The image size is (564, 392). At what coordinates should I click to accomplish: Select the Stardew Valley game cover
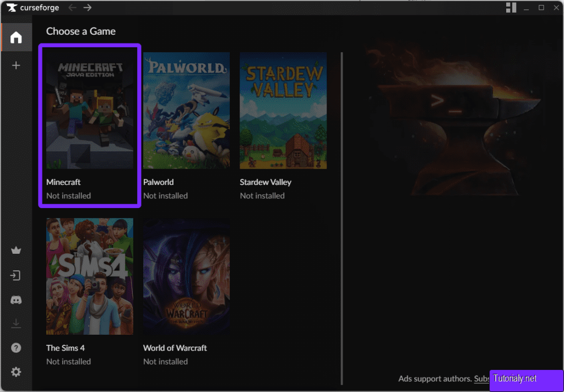(283, 111)
